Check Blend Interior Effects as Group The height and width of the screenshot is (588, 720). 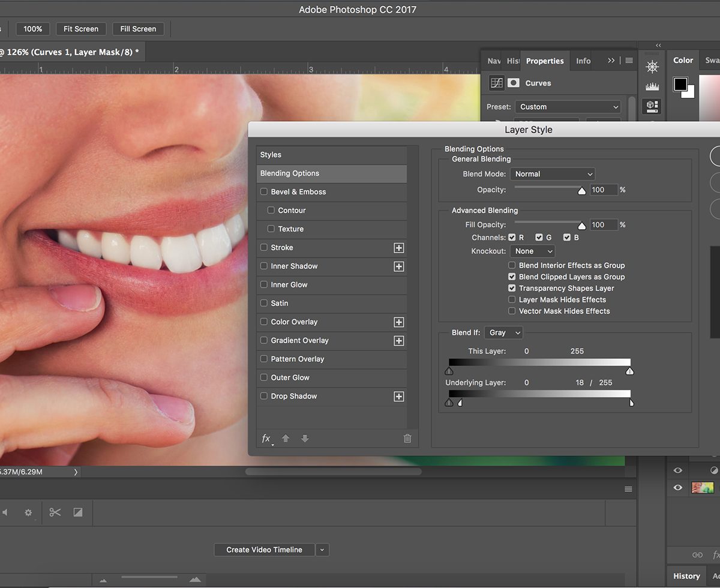pos(512,265)
